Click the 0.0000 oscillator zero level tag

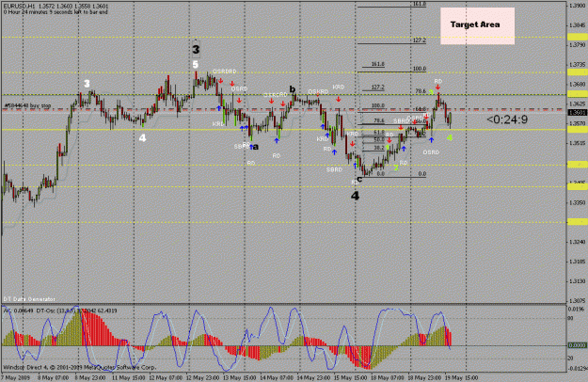[577, 345]
